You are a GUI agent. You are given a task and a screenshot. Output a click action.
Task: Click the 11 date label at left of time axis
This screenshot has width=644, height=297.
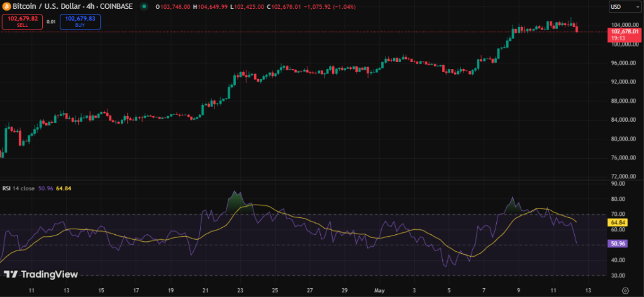pyautogui.click(x=31, y=290)
